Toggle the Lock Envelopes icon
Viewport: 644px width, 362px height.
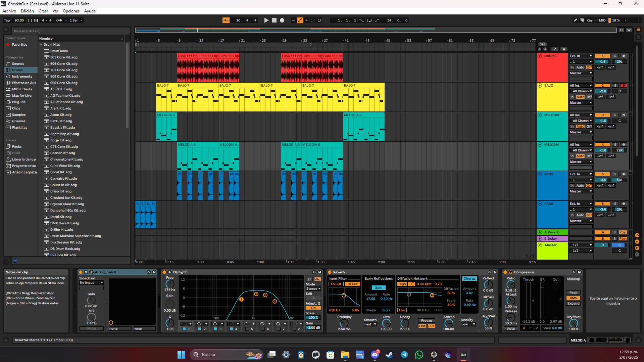click(564, 49)
